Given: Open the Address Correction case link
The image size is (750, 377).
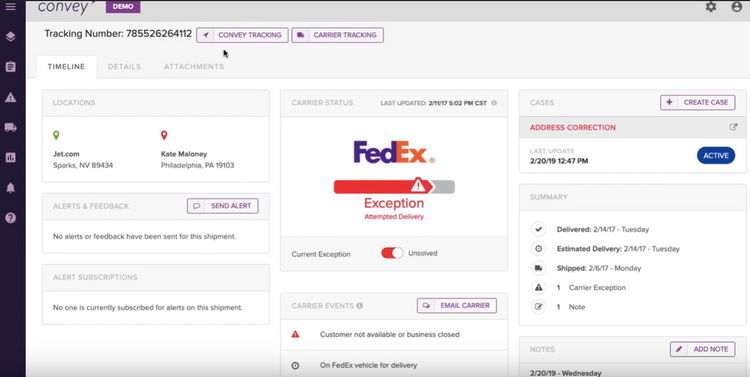Looking at the screenshot, I should [x=573, y=128].
